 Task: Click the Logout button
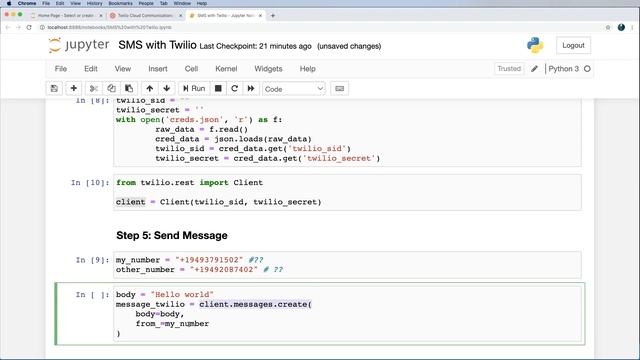pyautogui.click(x=573, y=45)
